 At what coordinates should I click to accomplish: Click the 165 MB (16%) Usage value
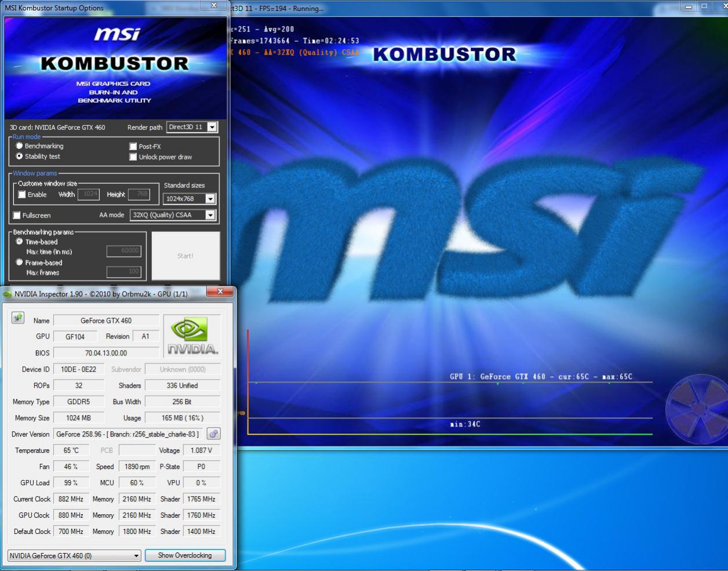point(183,418)
